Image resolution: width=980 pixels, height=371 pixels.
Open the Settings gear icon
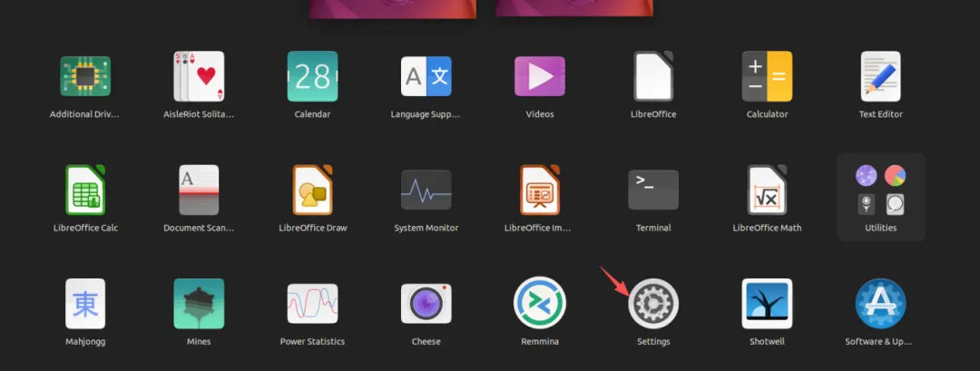653,304
